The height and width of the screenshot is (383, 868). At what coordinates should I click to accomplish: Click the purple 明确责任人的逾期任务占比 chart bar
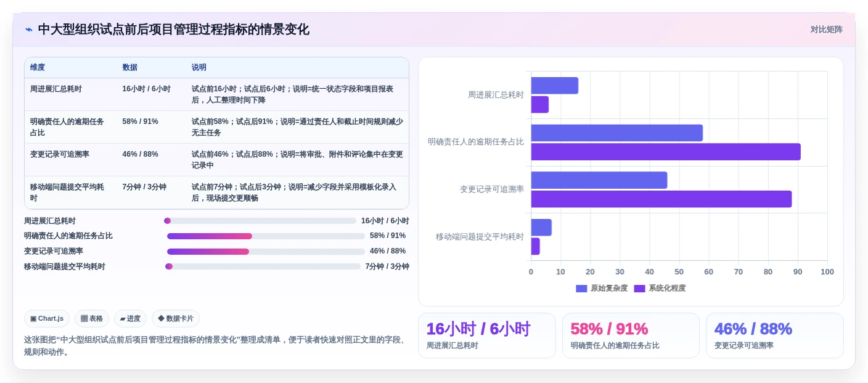(x=666, y=152)
